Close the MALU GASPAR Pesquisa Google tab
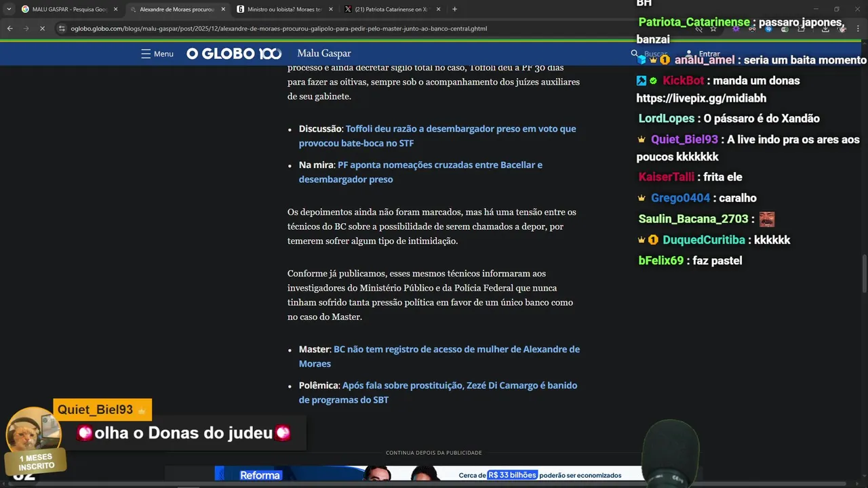This screenshot has height=488, width=868. click(115, 9)
